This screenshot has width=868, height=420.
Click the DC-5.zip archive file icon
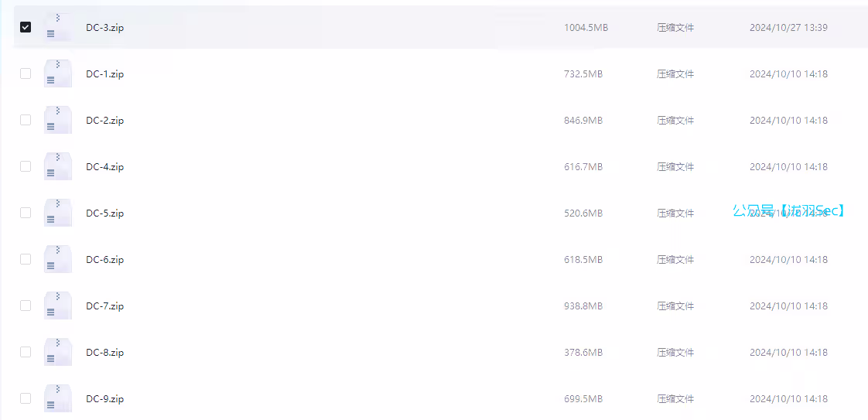point(58,213)
